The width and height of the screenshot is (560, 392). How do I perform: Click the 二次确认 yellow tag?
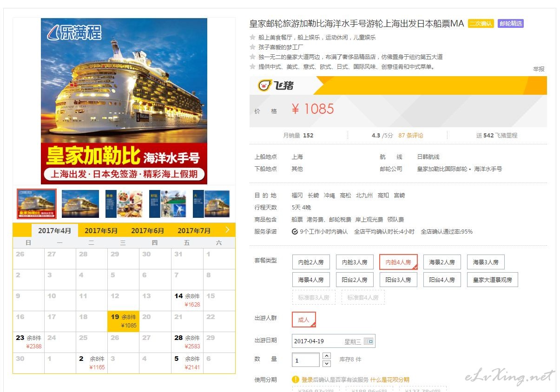click(481, 23)
